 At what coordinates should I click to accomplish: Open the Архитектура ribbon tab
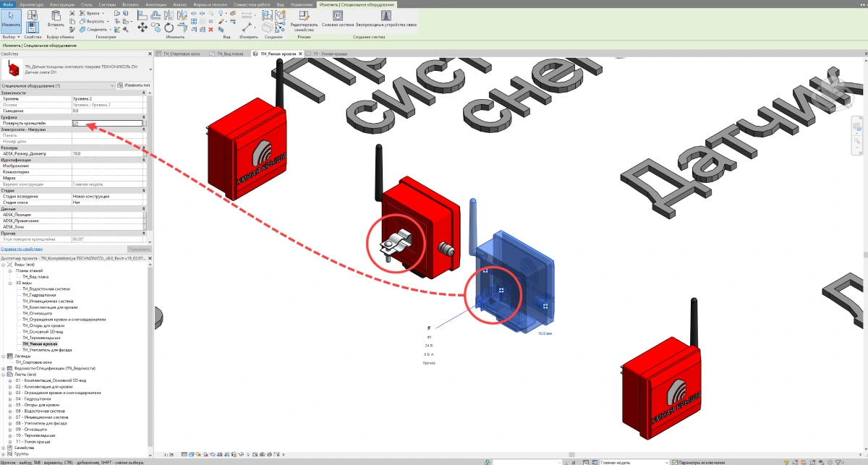click(x=31, y=4)
